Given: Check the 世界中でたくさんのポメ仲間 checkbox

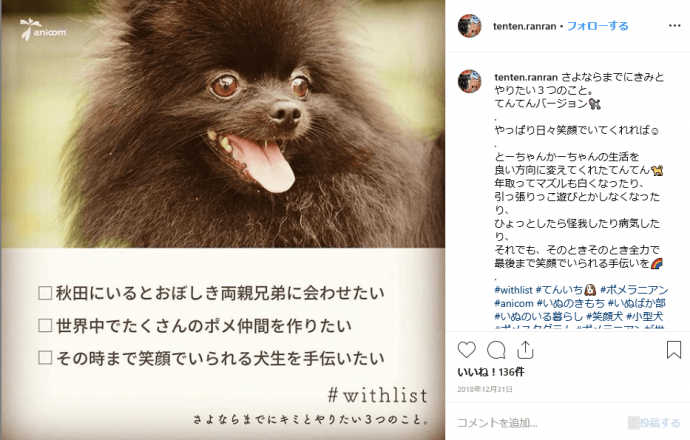Looking at the screenshot, I should [45, 326].
